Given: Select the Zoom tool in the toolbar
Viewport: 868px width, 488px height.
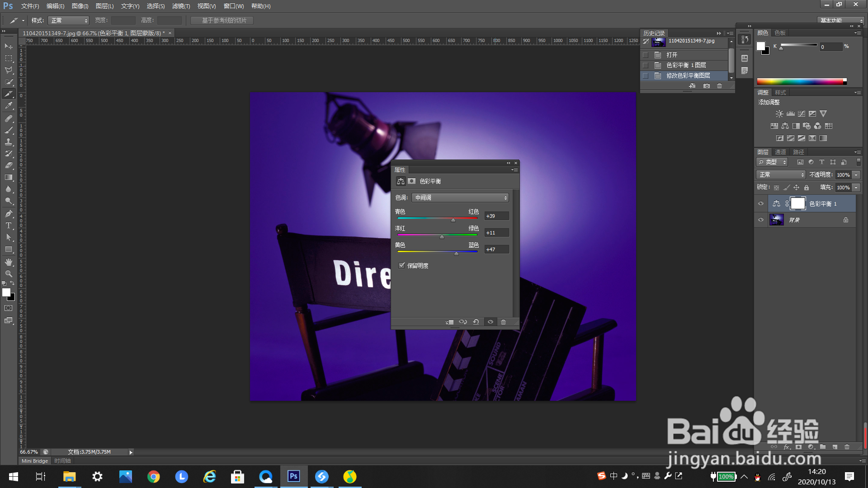Looking at the screenshot, I should 9,274.
